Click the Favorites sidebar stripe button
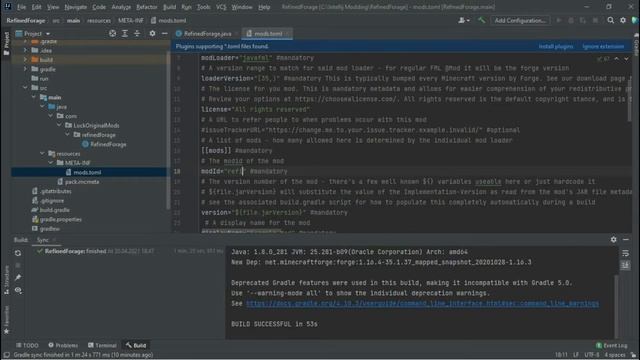This screenshot has width=640, height=360. 6,320
